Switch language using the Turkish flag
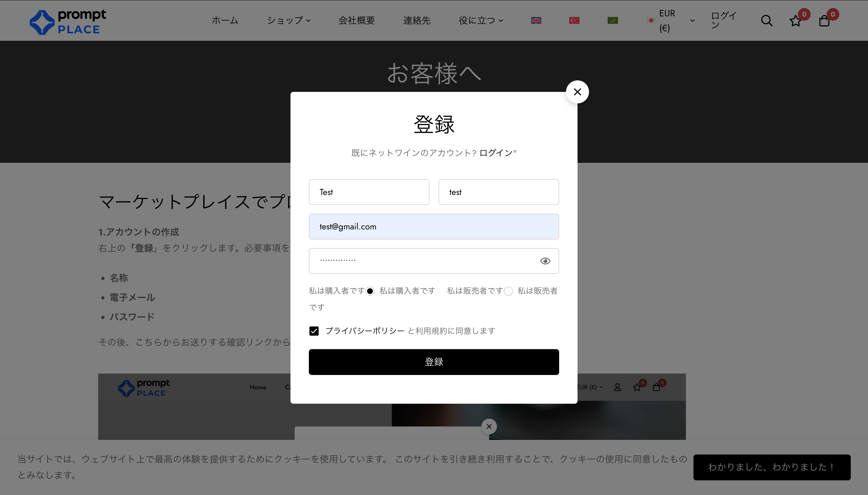The width and height of the screenshot is (868, 495). click(574, 20)
